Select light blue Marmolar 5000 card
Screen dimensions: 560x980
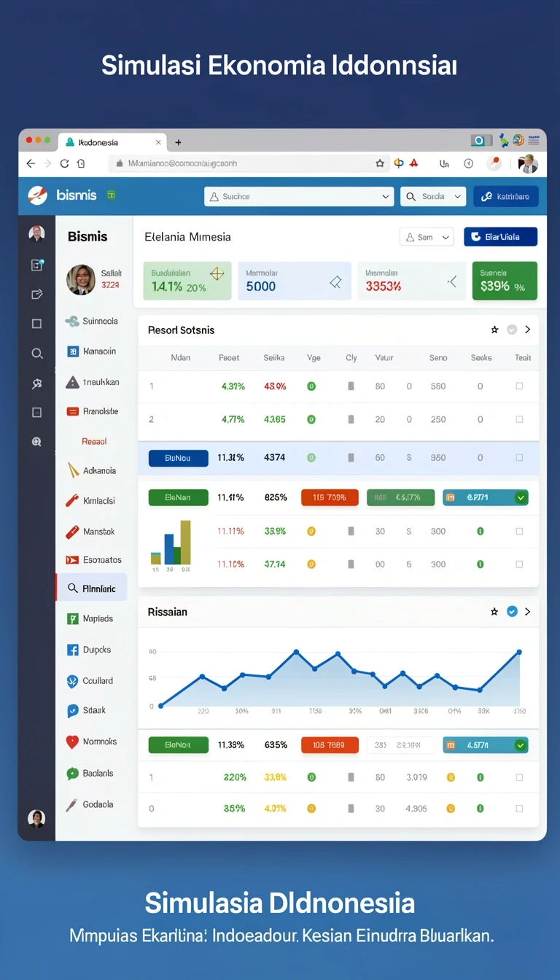295,281
